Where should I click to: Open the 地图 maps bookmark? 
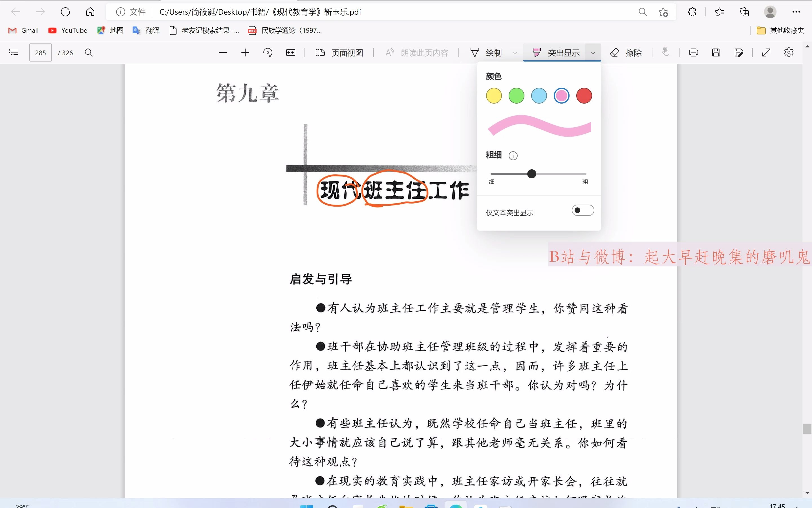point(110,30)
